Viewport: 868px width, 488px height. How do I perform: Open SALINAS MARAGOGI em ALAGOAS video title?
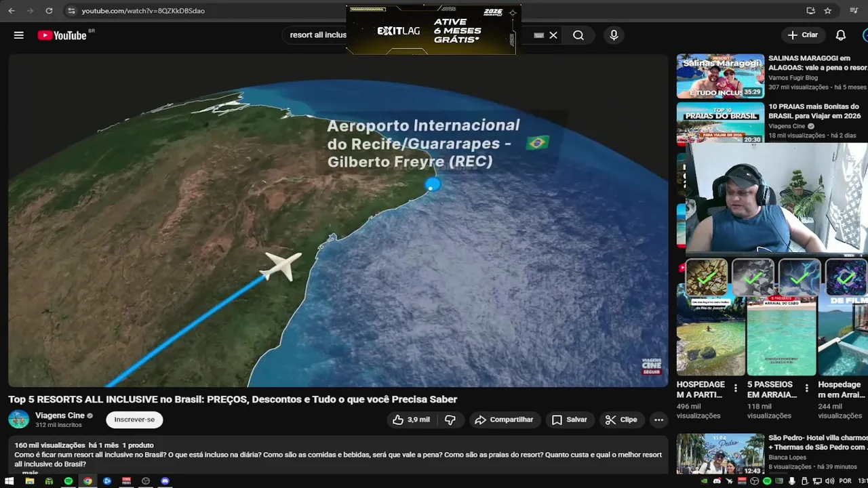point(817,63)
